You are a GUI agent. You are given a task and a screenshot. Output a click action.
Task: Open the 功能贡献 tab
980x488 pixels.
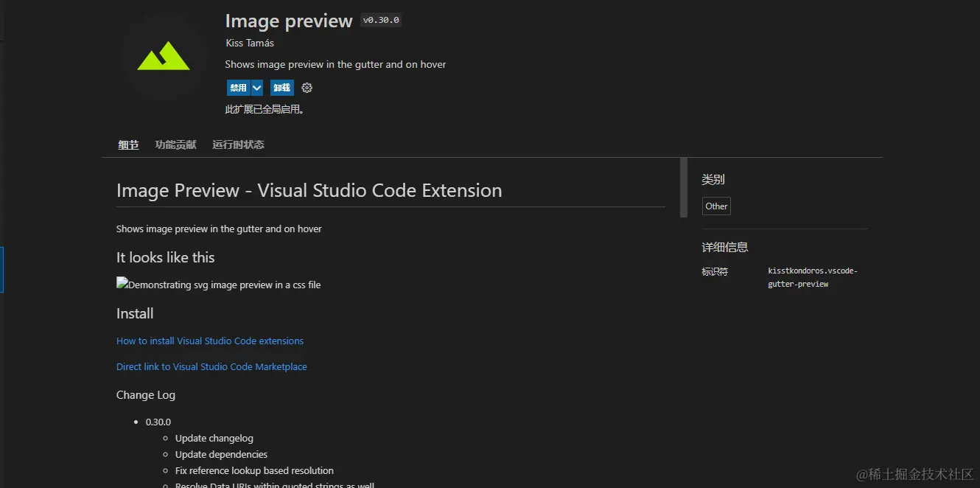[175, 144]
